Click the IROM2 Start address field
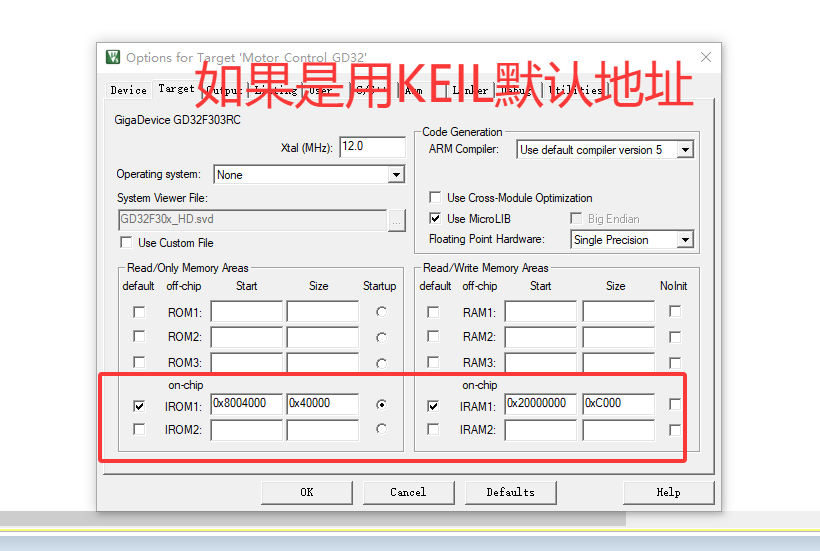820x551 pixels. [x=247, y=430]
